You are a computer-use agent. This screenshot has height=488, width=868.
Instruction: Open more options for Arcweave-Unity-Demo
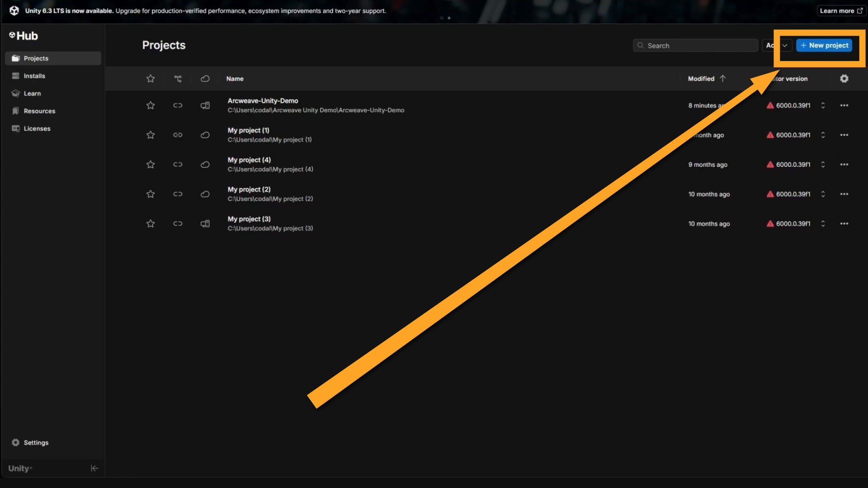click(x=844, y=105)
